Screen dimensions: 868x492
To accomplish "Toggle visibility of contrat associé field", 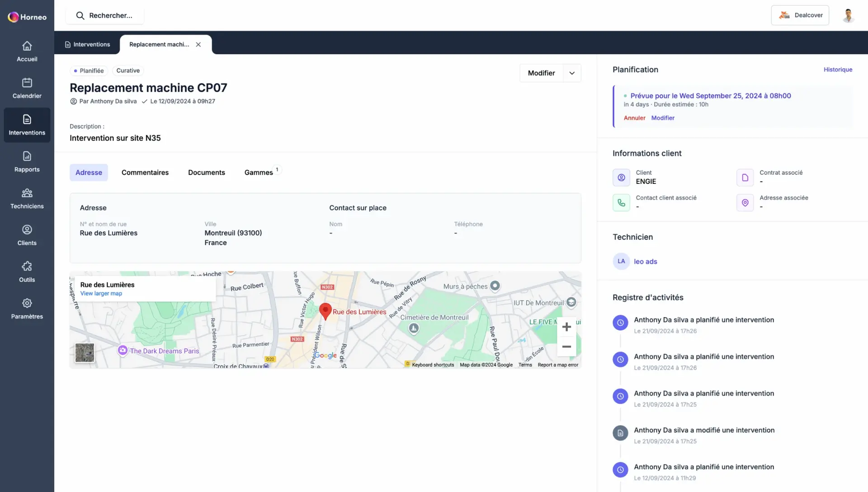I will point(745,177).
